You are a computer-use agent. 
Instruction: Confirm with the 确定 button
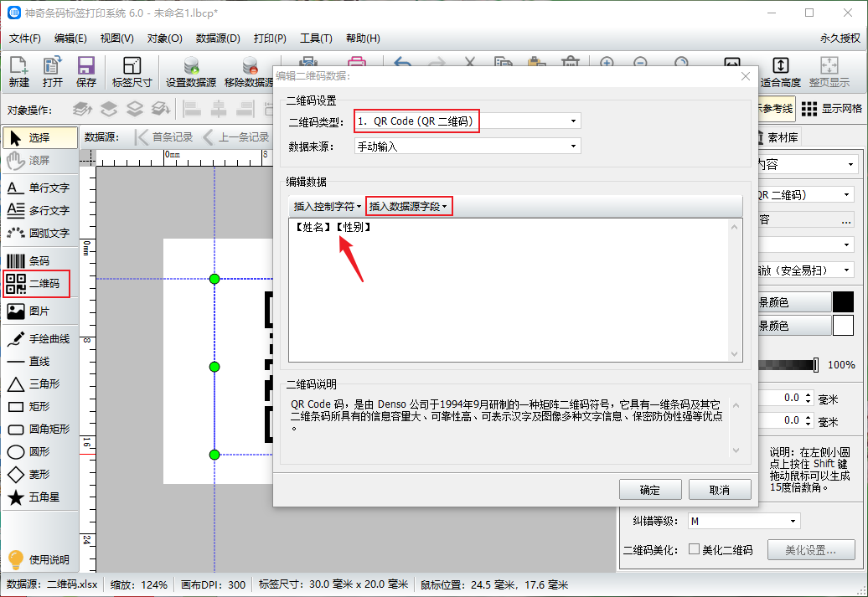pos(649,490)
